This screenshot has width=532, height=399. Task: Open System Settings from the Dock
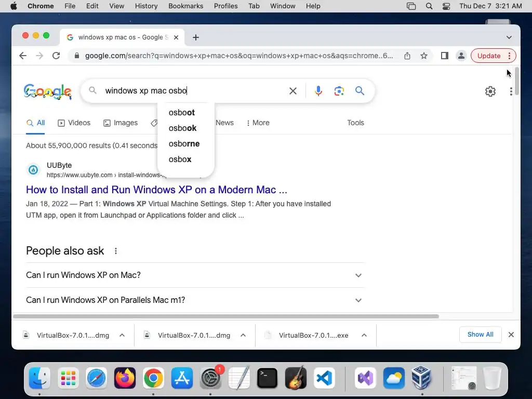point(210,378)
